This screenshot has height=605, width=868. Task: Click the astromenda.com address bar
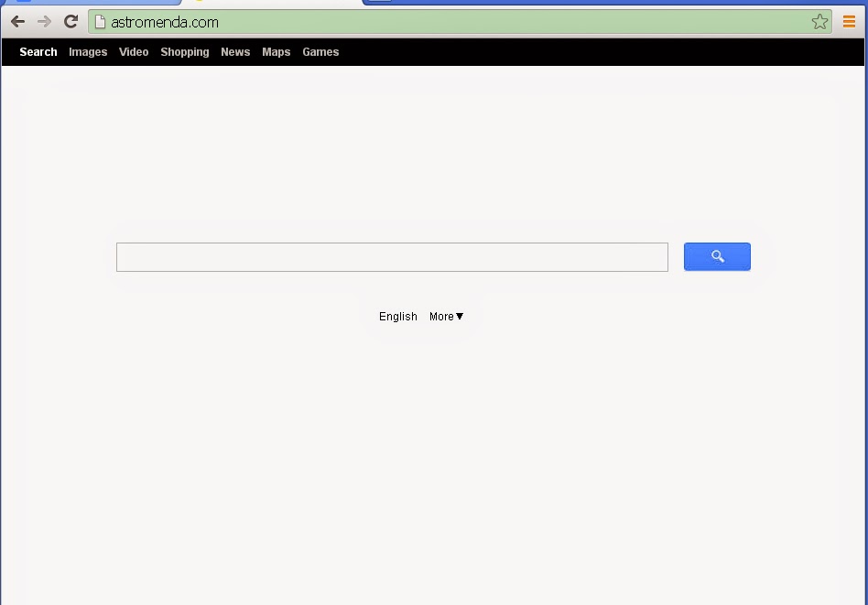(x=460, y=22)
